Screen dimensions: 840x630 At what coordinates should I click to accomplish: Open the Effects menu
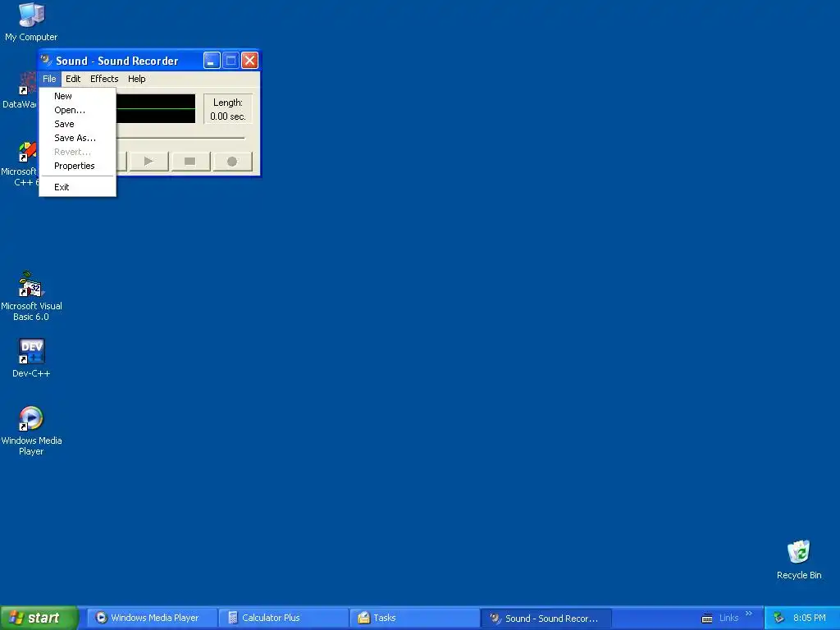pyautogui.click(x=104, y=79)
